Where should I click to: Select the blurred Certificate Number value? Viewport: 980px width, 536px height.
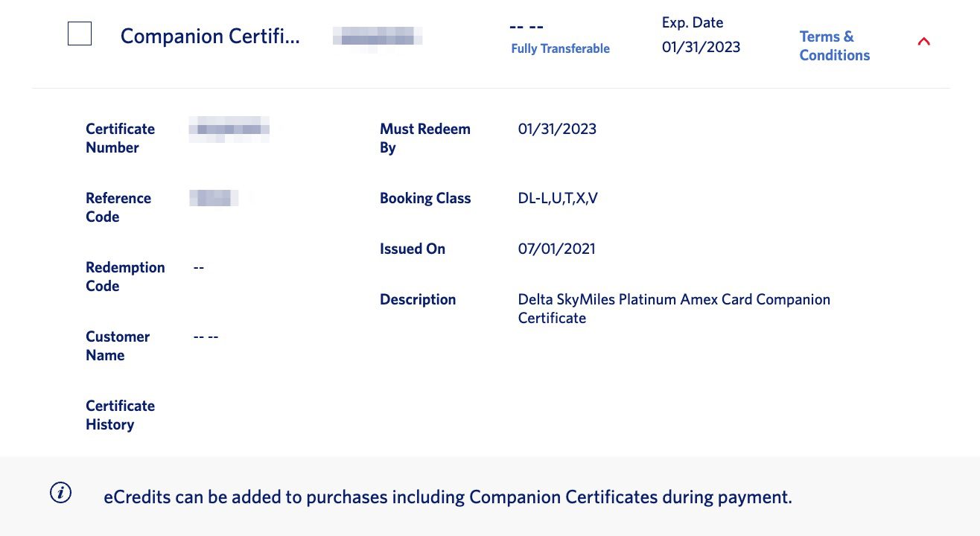(229, 129)
